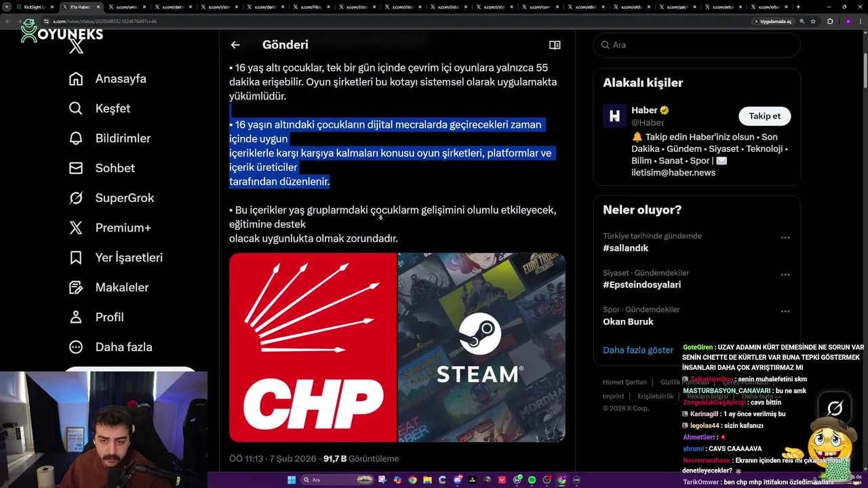This screenshot has width=868, height=488.
Task: Click the zoom magnifier icon in address bar
Action: click(802, 21)
